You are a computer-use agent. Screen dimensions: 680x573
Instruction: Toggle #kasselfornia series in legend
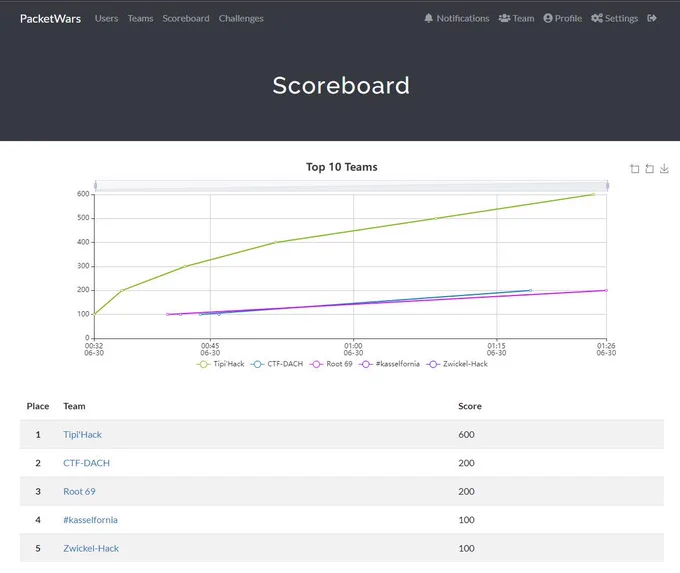pyautogui.click(x=389, y=364)
